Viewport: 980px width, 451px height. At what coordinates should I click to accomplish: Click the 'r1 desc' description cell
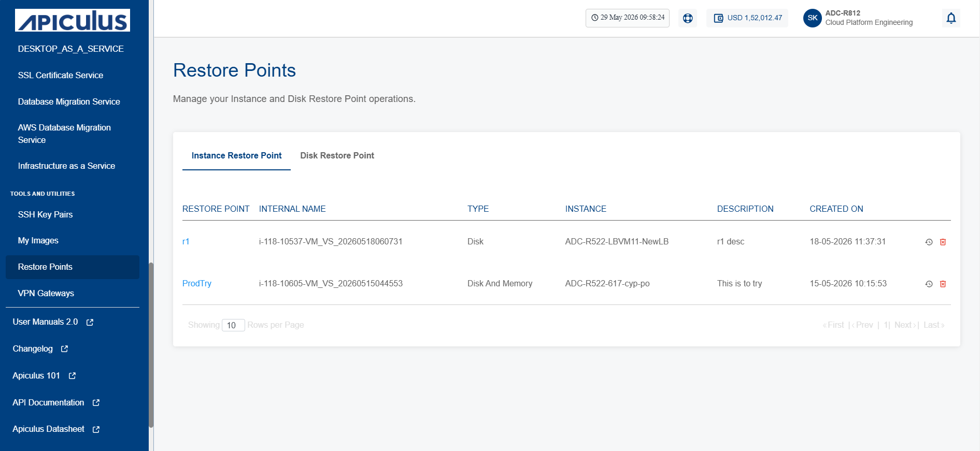coord(731,241)
